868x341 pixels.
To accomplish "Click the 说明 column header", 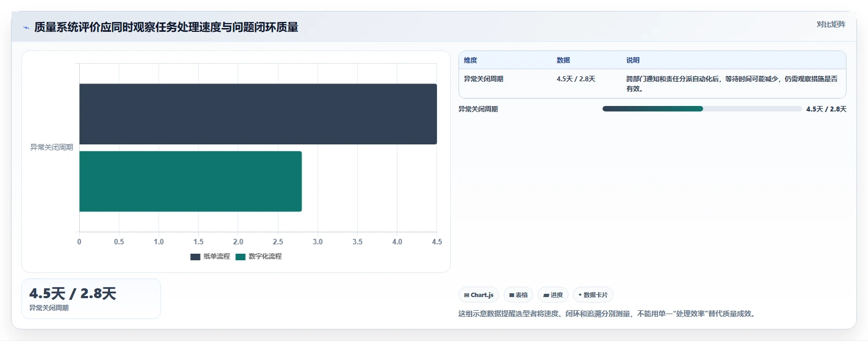I will coord(633,60).
